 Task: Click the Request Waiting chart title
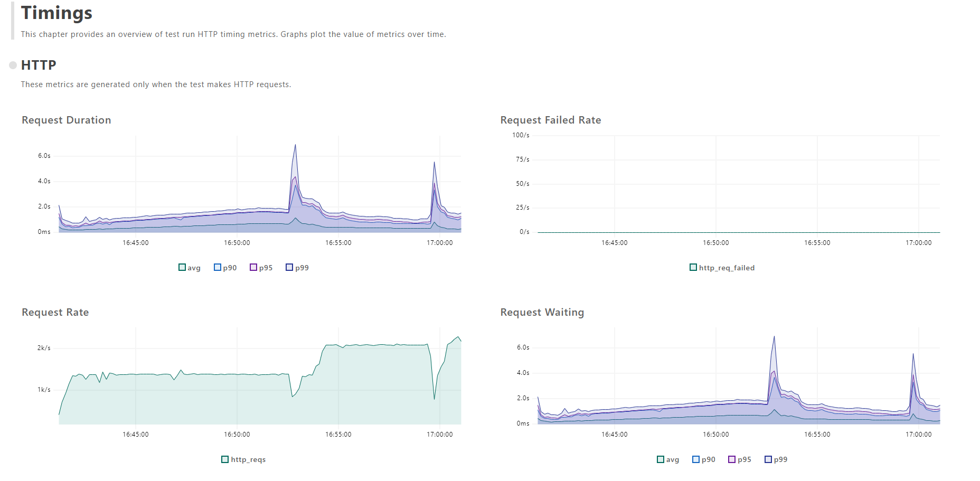(542, 312)
